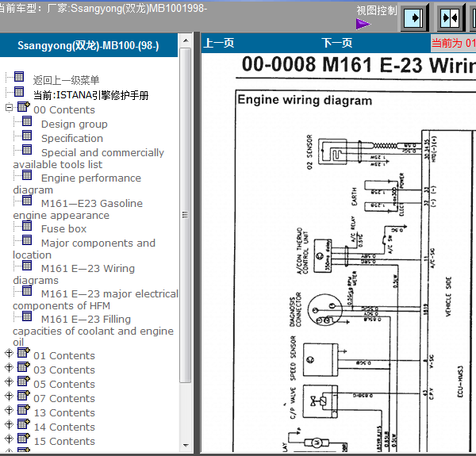Open M161 E—23 Filling capacities page
476x456 pixels.
coord(93,331)
